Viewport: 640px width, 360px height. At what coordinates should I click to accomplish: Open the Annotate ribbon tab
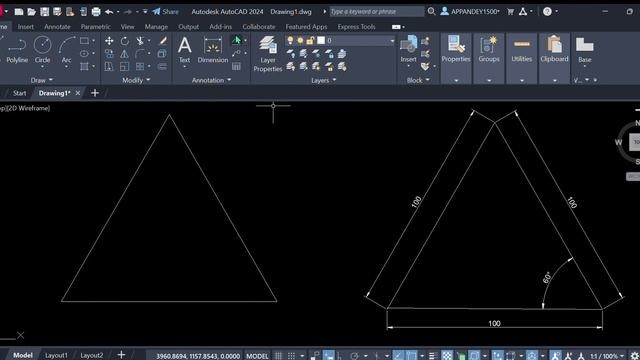pyautogui.click(x=57, y=27)
